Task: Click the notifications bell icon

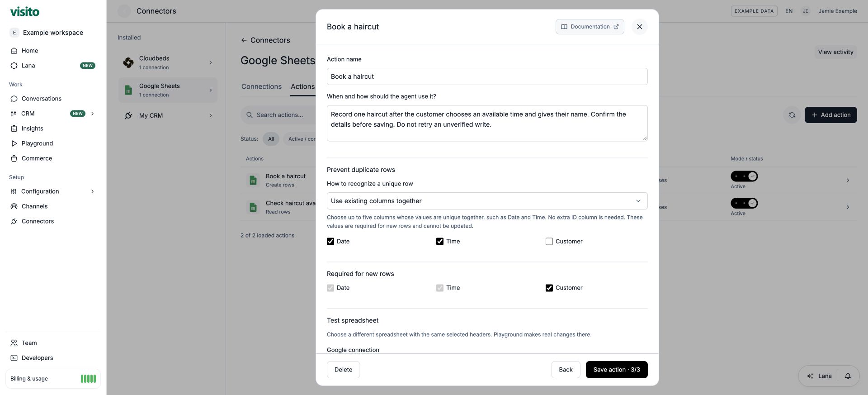Action: [x=848, y=376]
